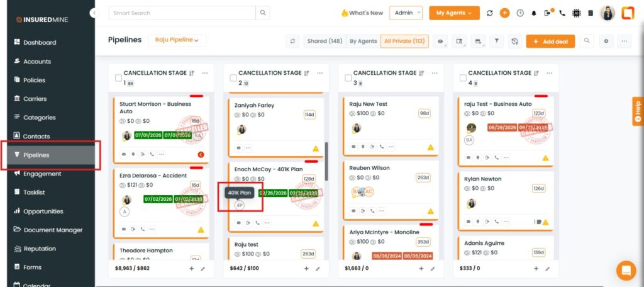Click call icon on Reuben Wilson card
This screenshot has height=287, width=644.
[x=372, y=211]
